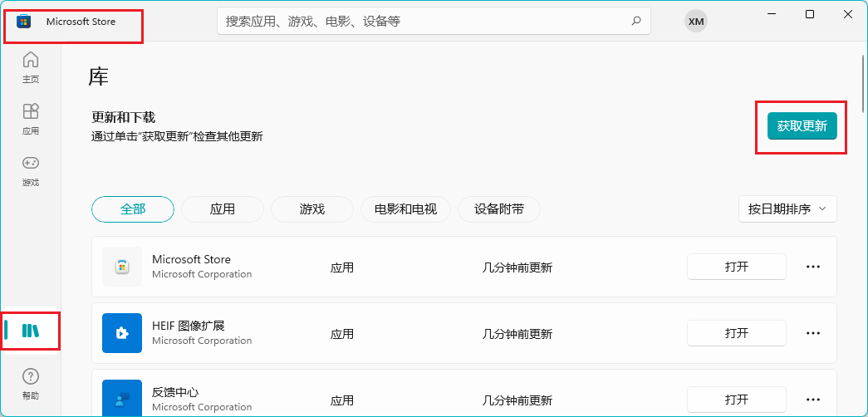The image size is (868, 417).
Task: Click the search magnifier icon
Action: click(636, 21)
